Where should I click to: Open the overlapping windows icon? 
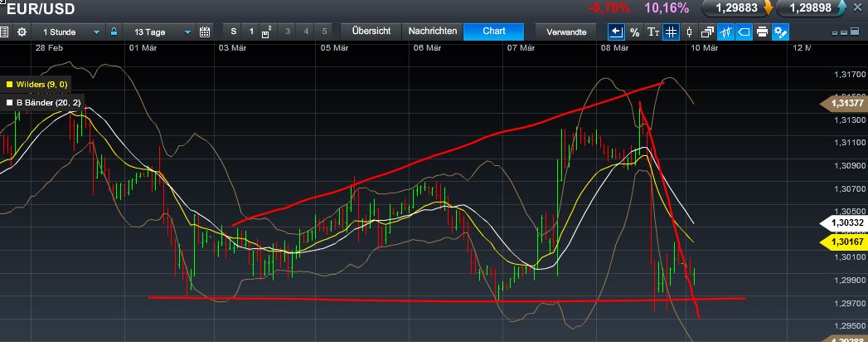(x=707, y=32)
